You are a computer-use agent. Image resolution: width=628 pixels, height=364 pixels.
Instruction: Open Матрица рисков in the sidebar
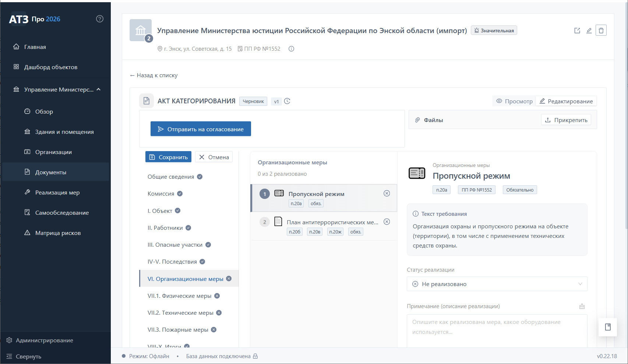tap(56, 233)
